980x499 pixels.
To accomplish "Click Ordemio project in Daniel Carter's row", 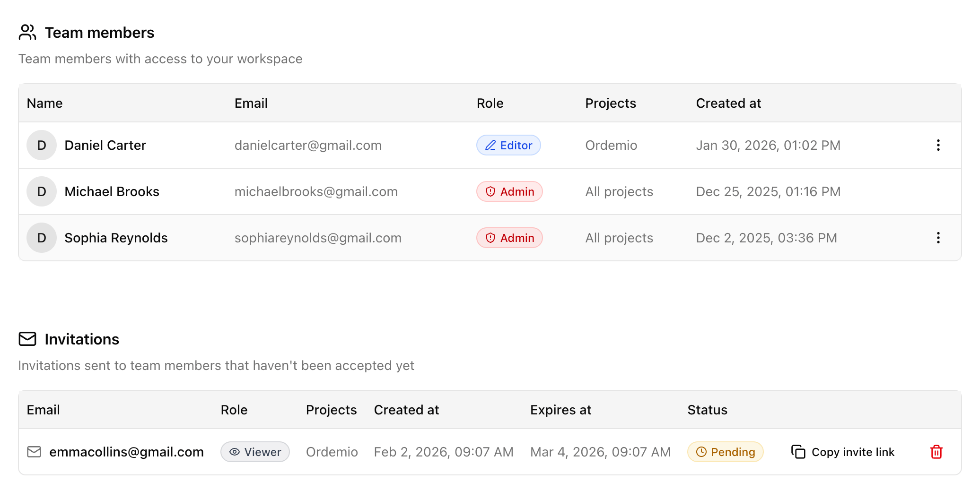I will click(611, 145).
